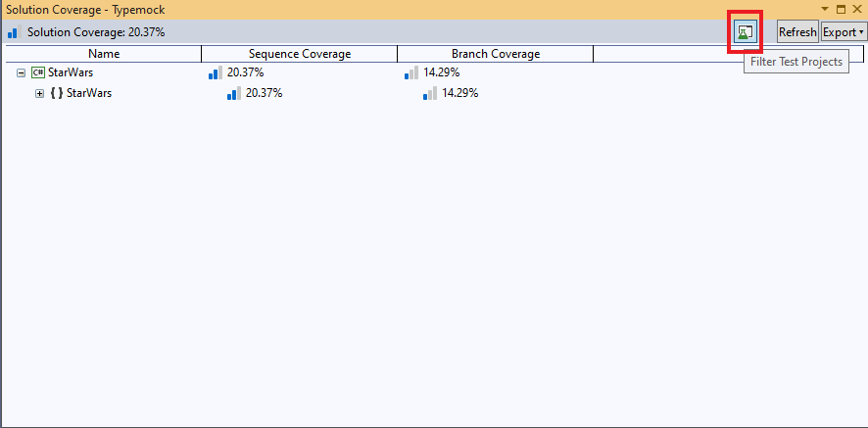868x428 pixels.
Task: Click the Filter Test Projects flask icon
Action: [x=745, y=32]
